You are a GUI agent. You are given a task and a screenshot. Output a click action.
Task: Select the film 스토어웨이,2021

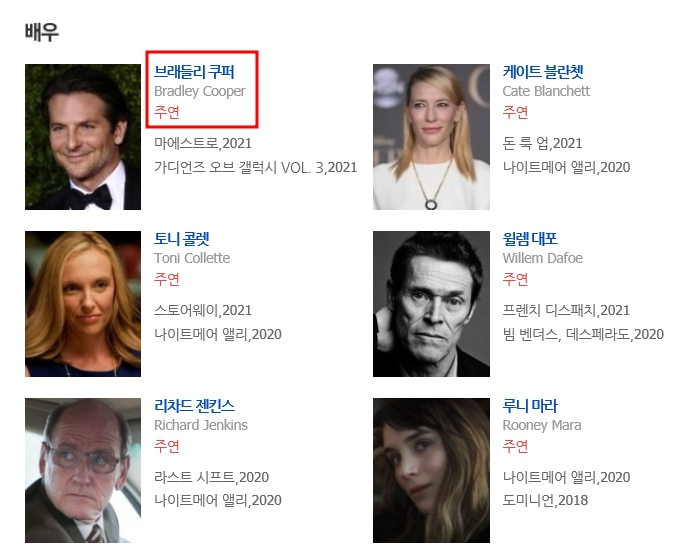[203, 310]
